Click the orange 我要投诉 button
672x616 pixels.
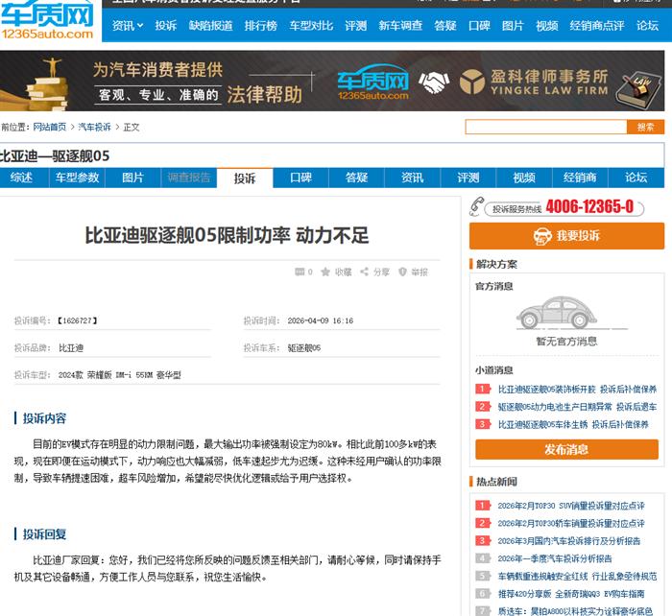pyautogui.click(x=566, y=236)
